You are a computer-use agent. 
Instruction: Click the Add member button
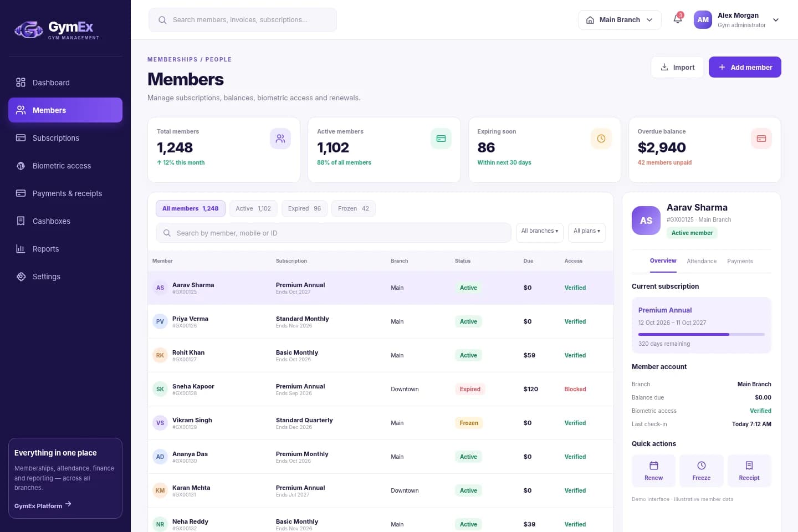[x=745, y=67]
